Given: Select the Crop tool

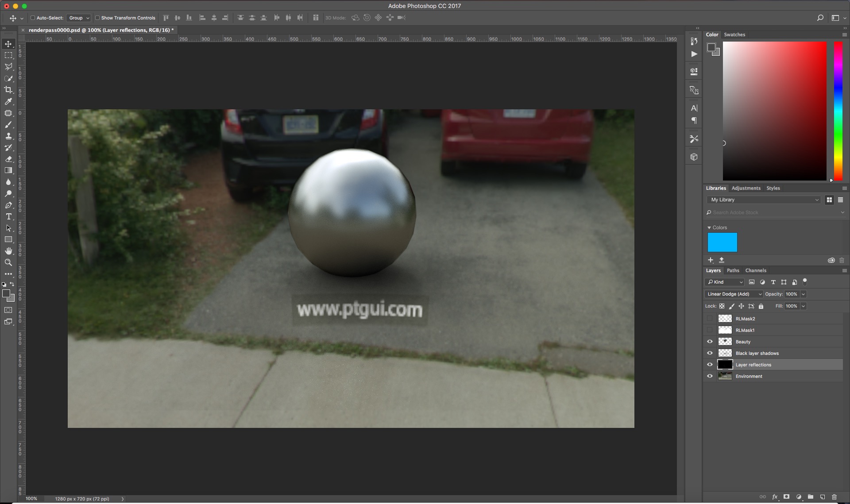Looking at the screenshot, I should (x=8, y=90).
